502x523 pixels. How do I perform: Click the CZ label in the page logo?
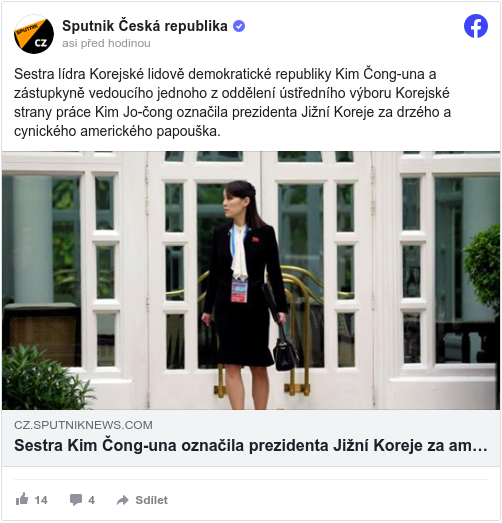[41, 43]
